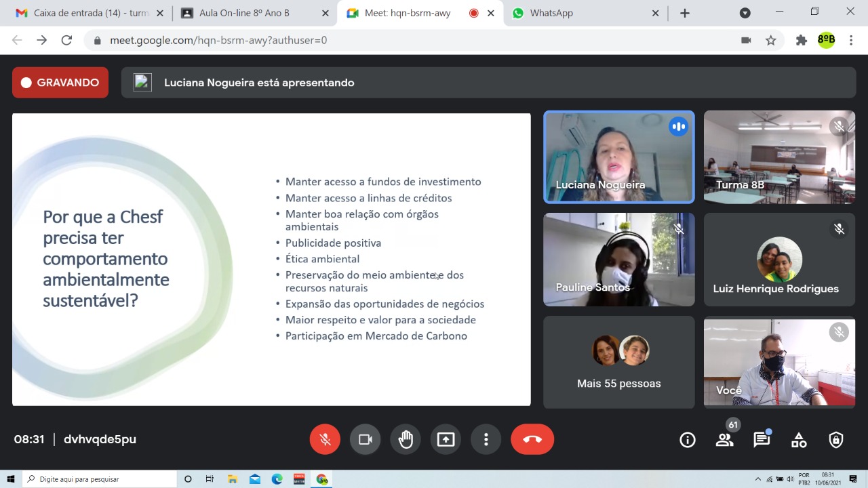
Task: Go forward in browser history
Action: pos(42,40)
